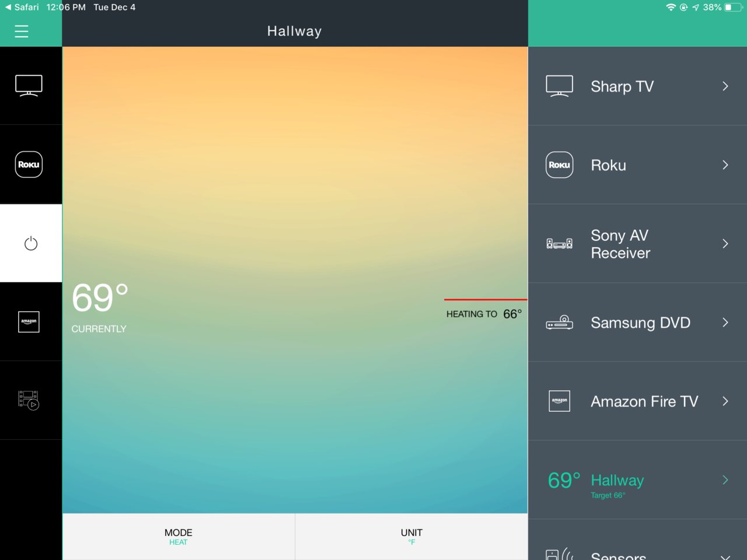The height and width of the screenshot is (560, 747).
Task: Tap the rotation lock status icon
Action: 683,8
